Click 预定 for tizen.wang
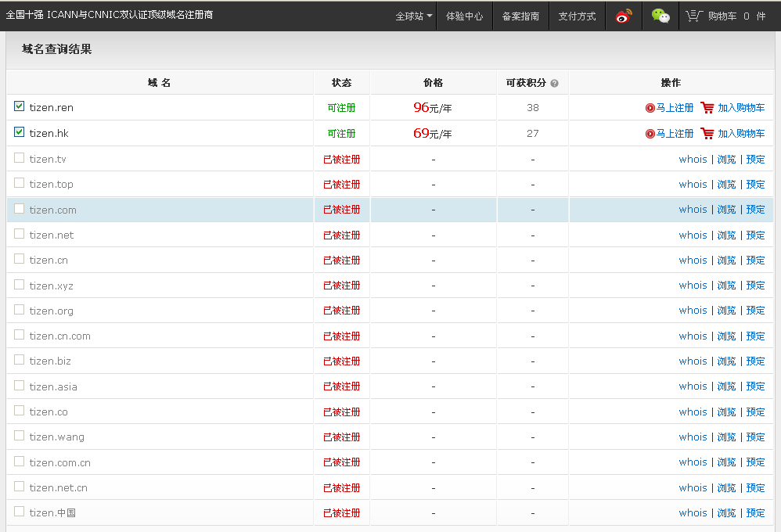The image size is (781, 532). [755, 437]
